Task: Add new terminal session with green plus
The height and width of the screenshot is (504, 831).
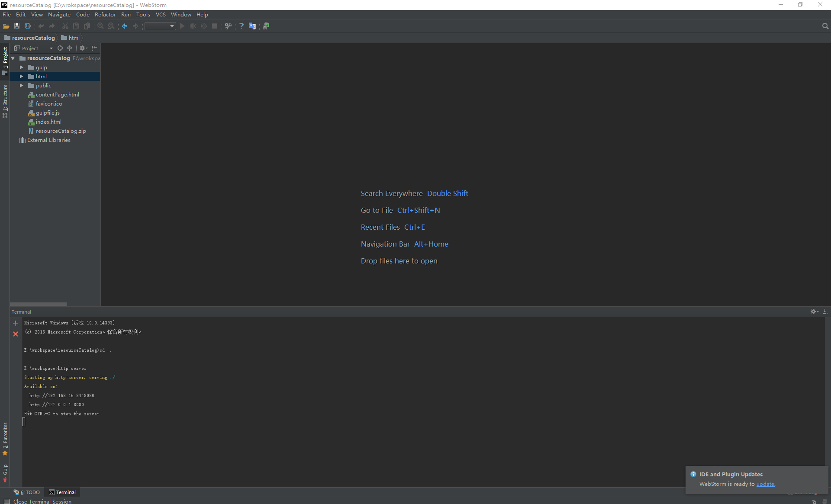Action: 16,323
